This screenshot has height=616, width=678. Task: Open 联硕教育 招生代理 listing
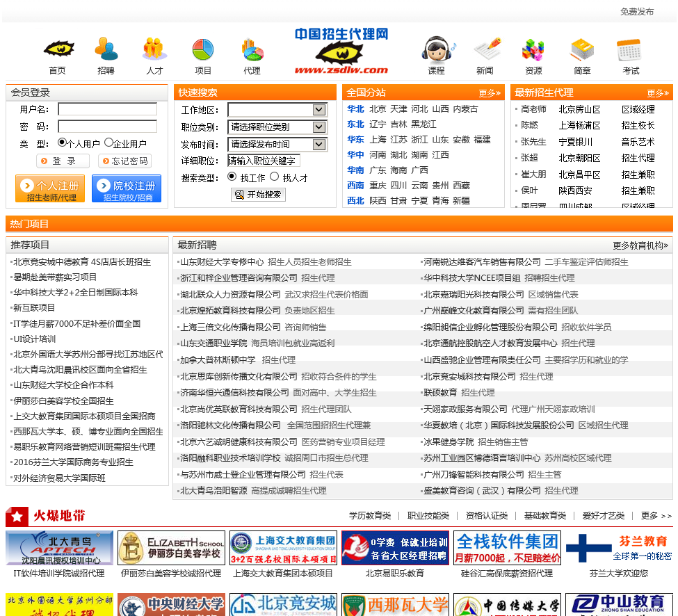[x=459, y=393]
